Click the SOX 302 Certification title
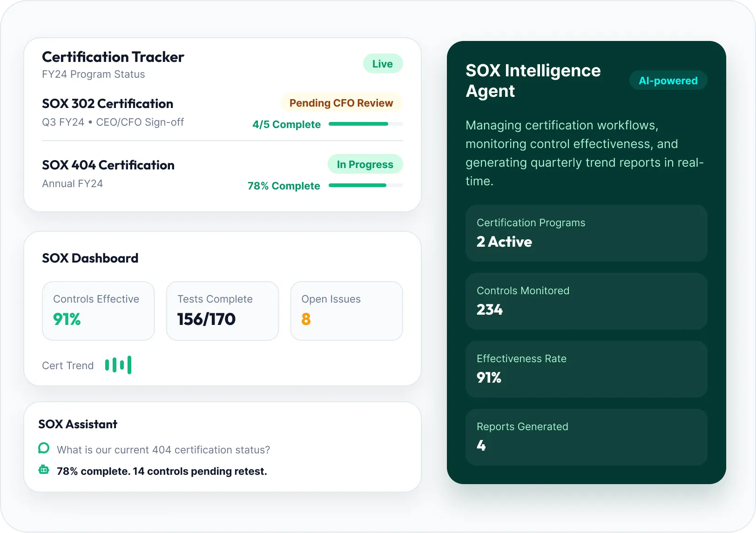The height and width of the screenshot is (533, 756). point(108,103)
